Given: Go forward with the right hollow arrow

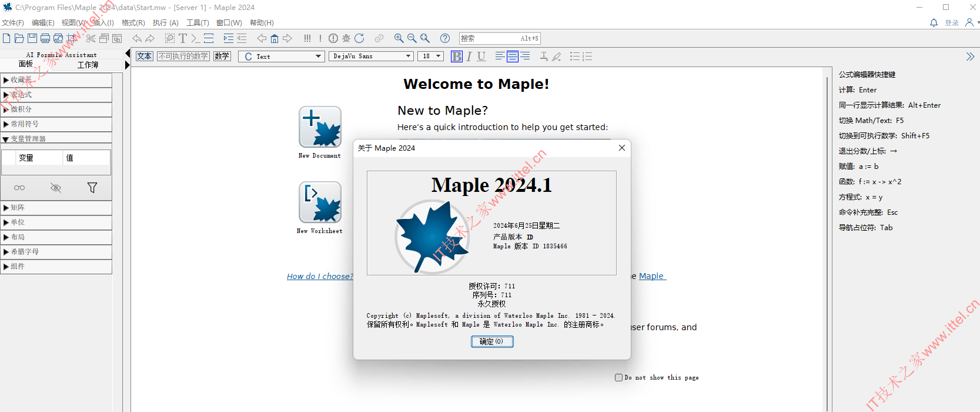Looking at the screenshot, I should point(287,38).
